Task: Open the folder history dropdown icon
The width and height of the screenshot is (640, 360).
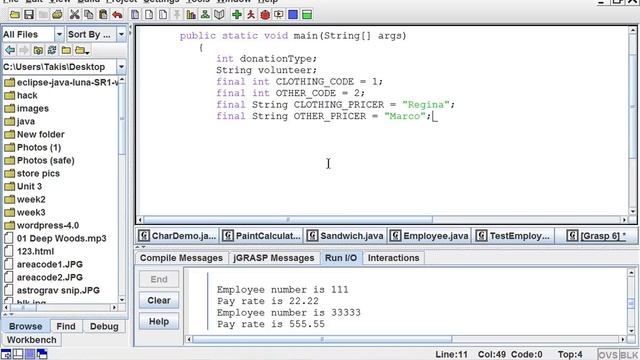Action: coord(82,50)
